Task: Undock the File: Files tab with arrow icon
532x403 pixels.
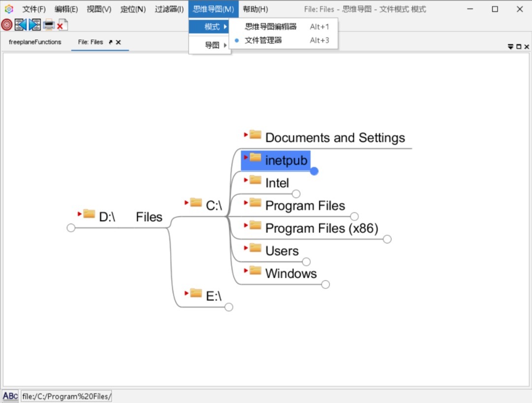Action: click(110, 42)
